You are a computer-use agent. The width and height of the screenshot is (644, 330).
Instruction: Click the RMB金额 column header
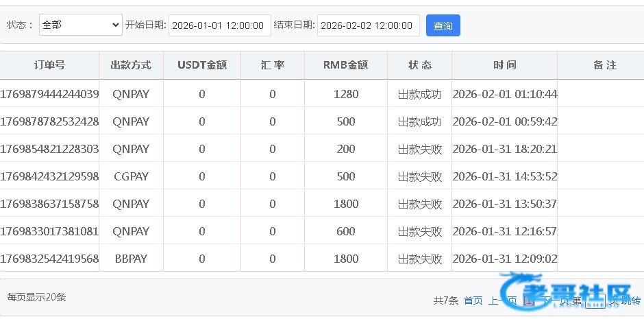[345, 65]
